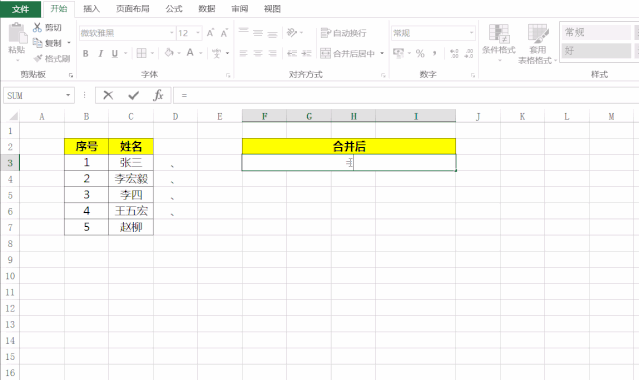Toggle Underline formatting
This screenshot has height=380, width=639.
tap(115, 53)
